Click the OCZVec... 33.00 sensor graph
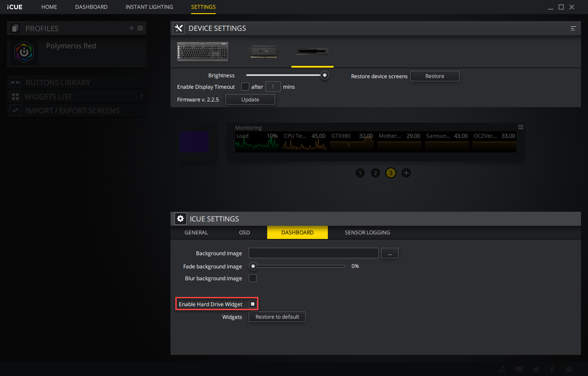 (x=494, y=142)
